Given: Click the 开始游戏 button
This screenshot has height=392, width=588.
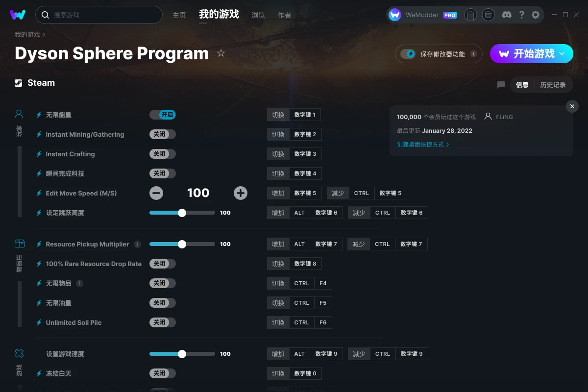Looking at the screenshot, I should click(532, 54).
